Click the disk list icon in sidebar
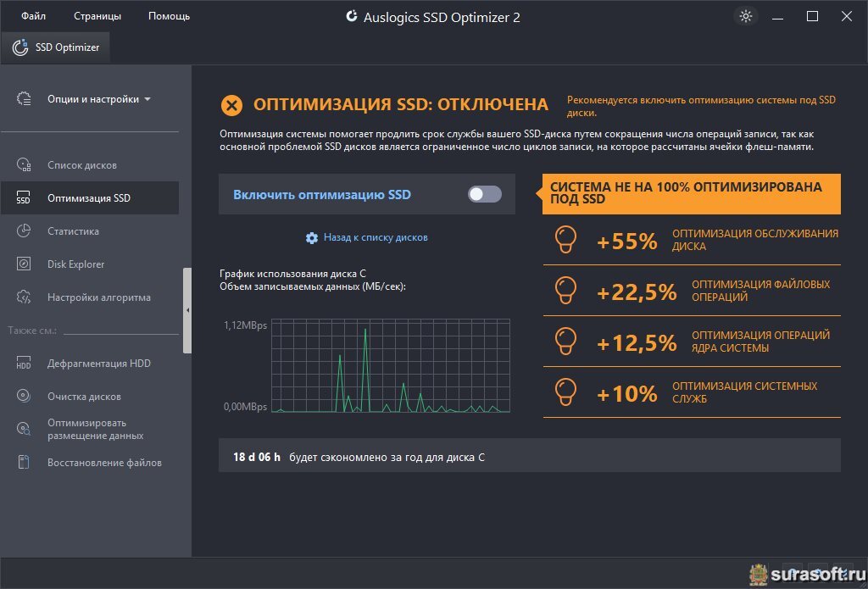The height and width of the screenshot is (589, 868). pyautogui.click(x=24, y=165)
